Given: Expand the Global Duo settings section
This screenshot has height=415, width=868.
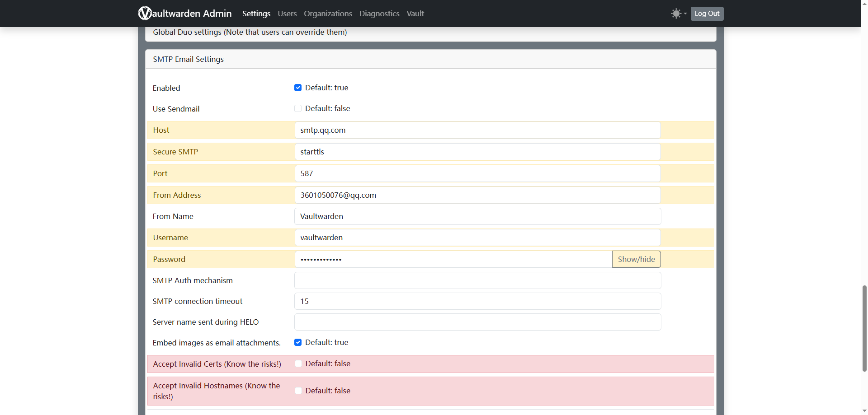Looking at the screenshot, I should tap(250, 33).
